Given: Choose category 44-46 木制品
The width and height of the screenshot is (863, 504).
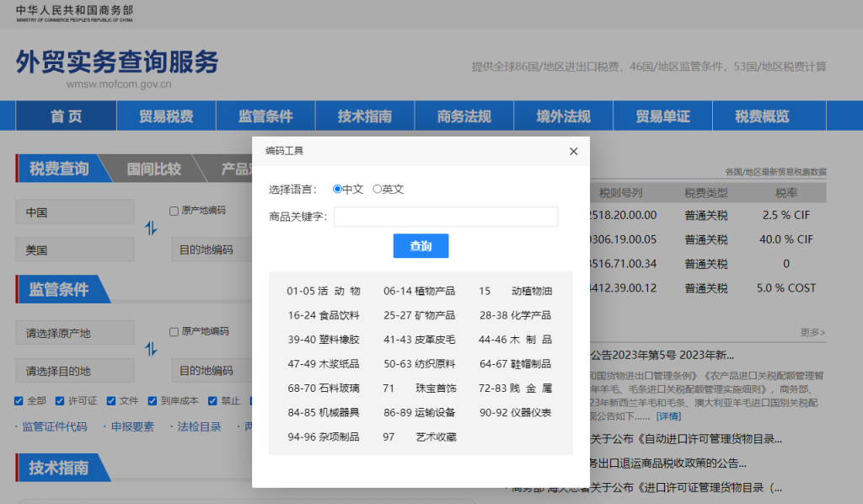Looking at the screenshot, I should click(x=515, y=340).
